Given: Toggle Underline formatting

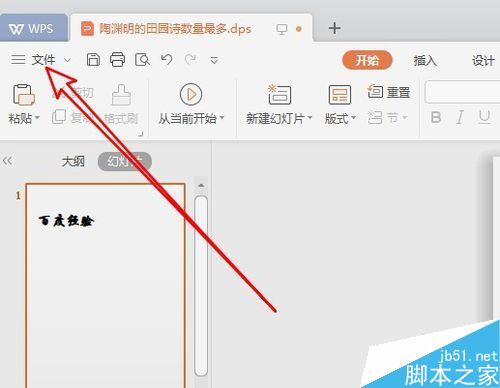Looking at the screenshot, I should coord(484,117).
